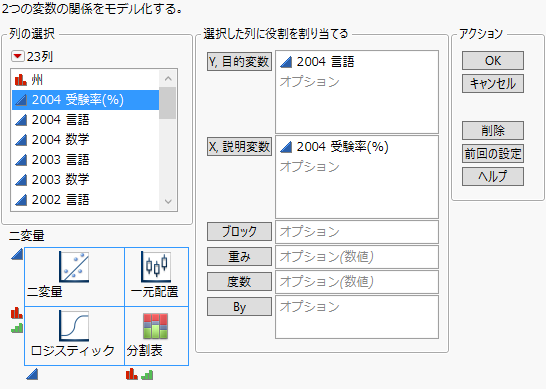Click the 分割表 mosaic icon
This screenshot has height=389, width=546.
click(156, 326)
